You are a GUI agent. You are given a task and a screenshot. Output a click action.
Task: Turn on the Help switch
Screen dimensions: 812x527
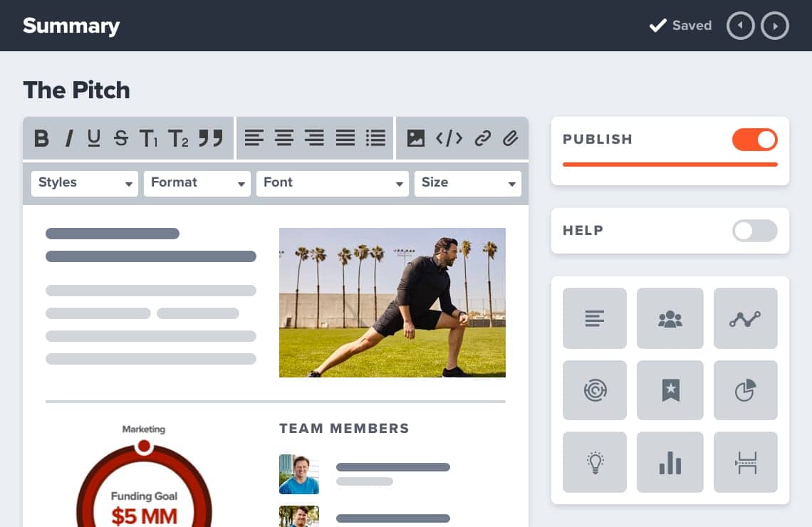(x=754, y=231)
